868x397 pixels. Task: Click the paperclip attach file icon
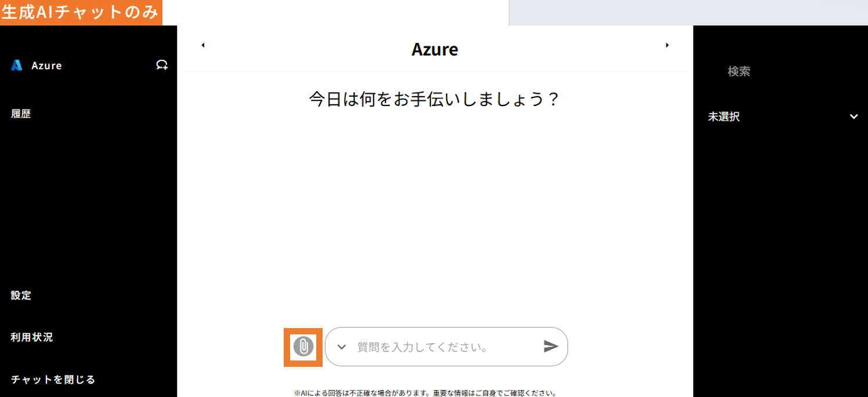303,347
